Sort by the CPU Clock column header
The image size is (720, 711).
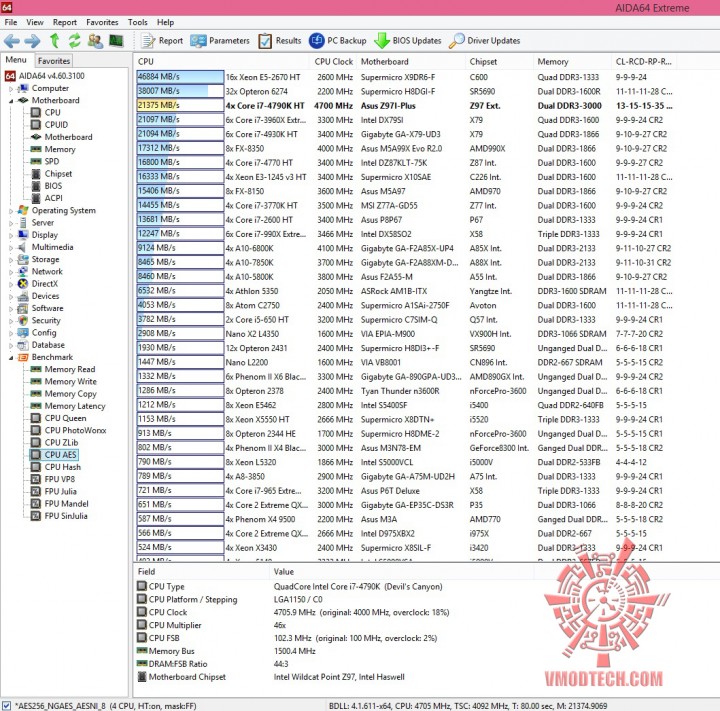click(333, 62)
